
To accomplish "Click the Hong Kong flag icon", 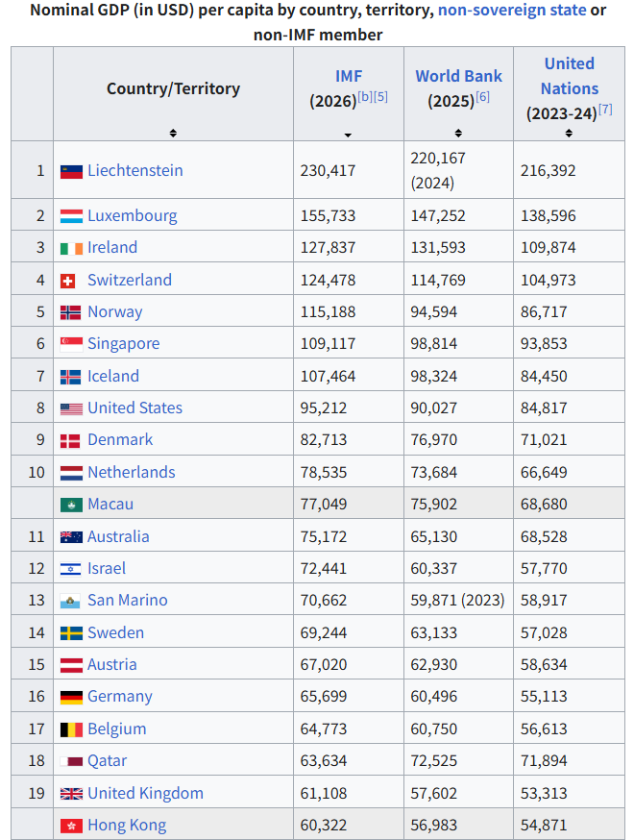I will click(x=71, y=827).
